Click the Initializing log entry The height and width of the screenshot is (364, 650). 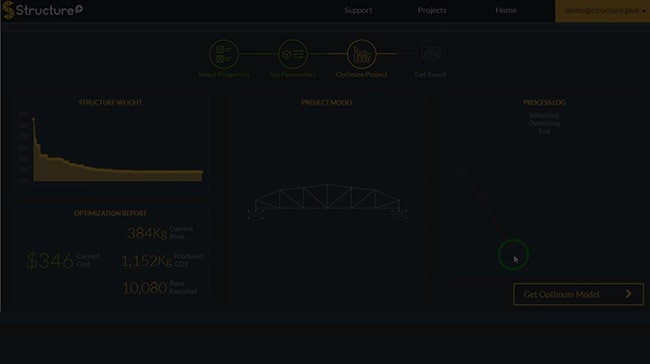544,116
